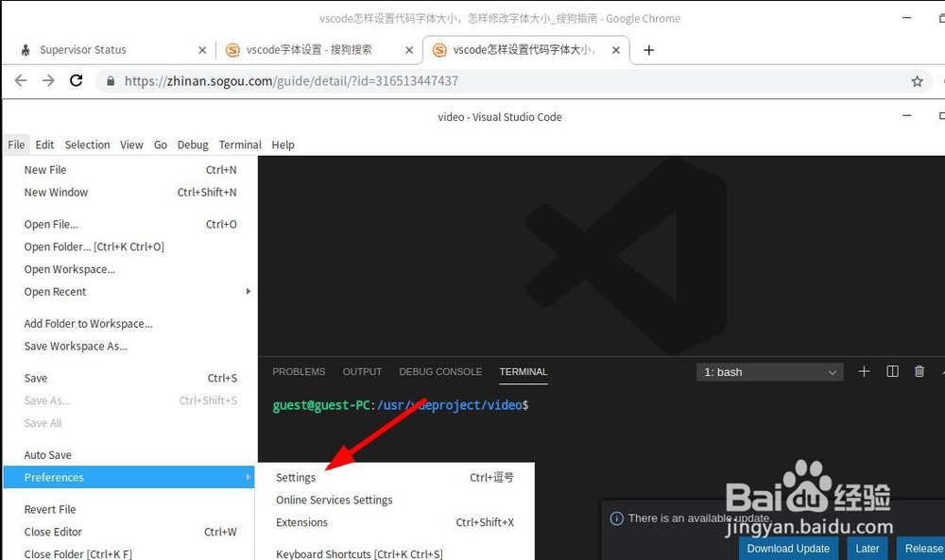Open the Debug menu
Screen dimensions: 945x560
[193, 144]
